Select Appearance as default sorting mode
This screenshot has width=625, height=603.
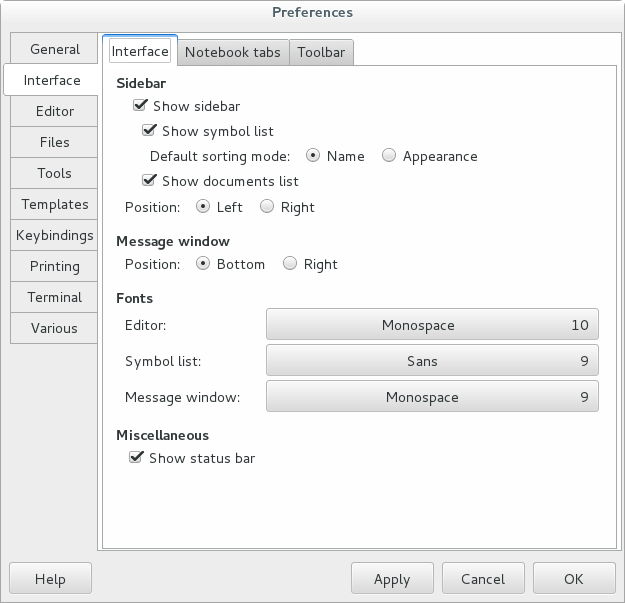coord(389,156)
